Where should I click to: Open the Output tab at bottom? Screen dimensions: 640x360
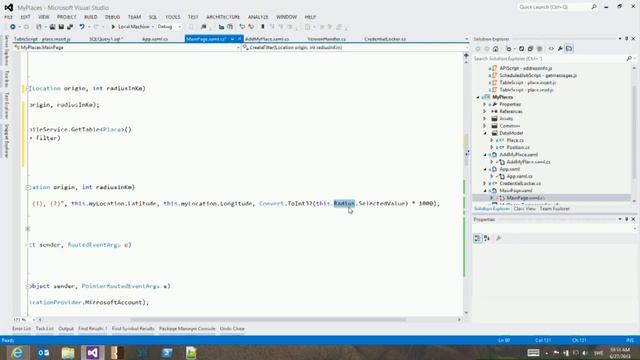click(66, 329)
